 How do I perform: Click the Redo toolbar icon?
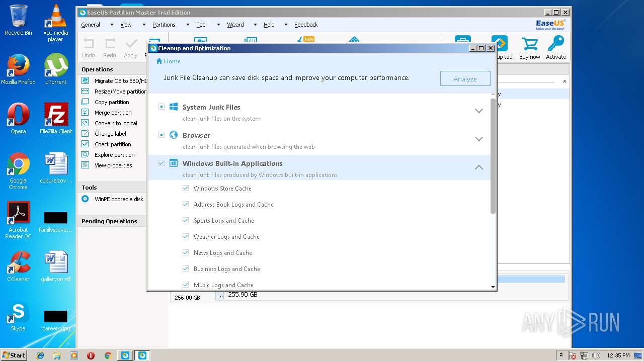pyautogui.click(x=110, y=44)
